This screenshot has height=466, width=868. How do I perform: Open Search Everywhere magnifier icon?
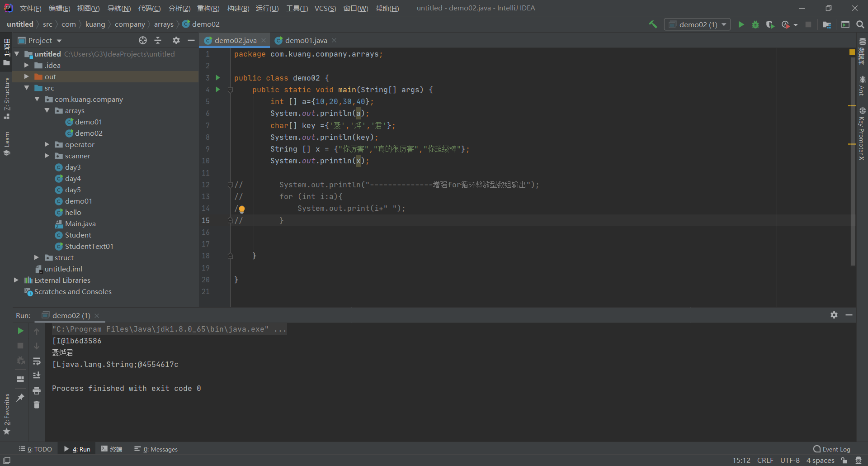[860, 24]
